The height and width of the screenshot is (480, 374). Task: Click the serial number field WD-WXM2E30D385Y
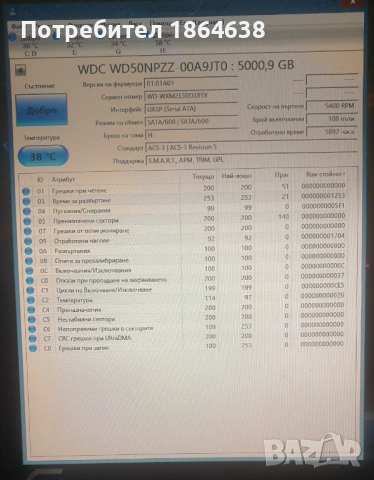click(x=191, y=96)
